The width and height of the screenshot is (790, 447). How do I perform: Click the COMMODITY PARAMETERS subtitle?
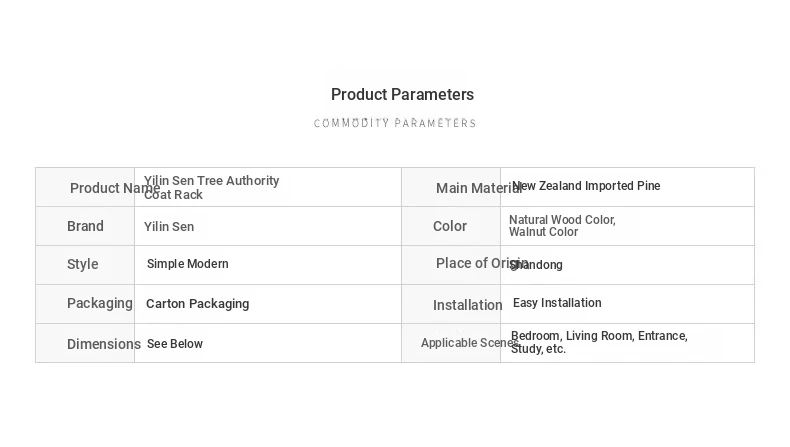coord(394,123)
